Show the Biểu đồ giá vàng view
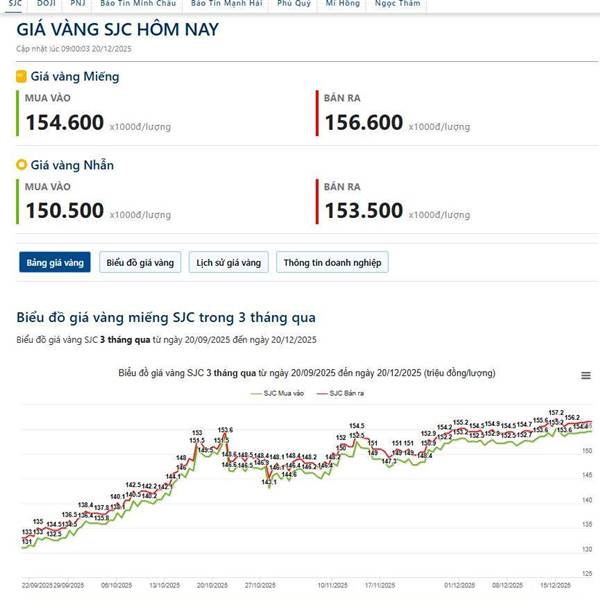600x600 pixels. point(140,262)
